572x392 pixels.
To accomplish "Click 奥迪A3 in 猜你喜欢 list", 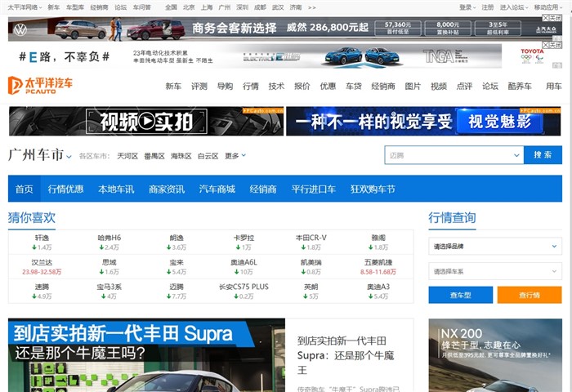I will 378,287.
